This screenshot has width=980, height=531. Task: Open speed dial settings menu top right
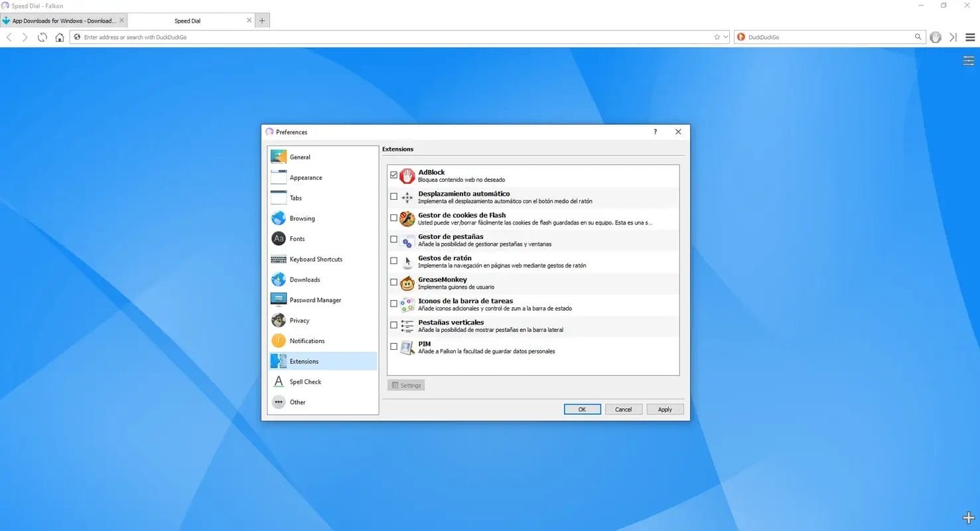pyautogui.click(x=968, y=61)
